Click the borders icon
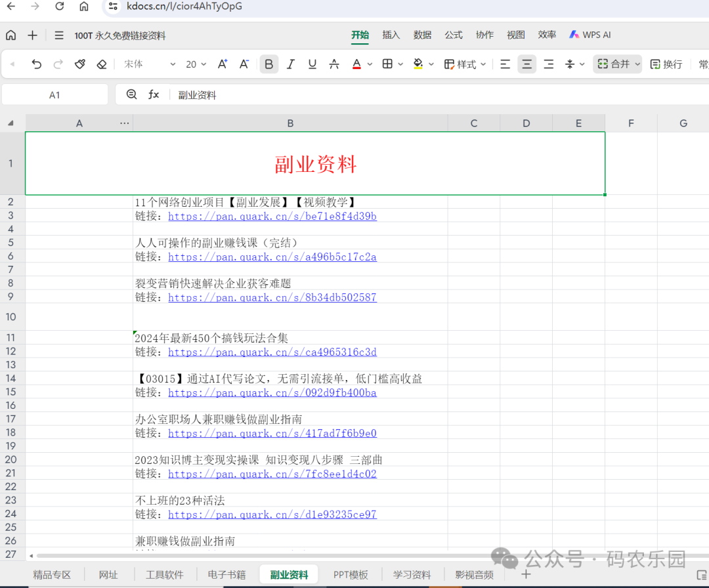 (387, 64)
